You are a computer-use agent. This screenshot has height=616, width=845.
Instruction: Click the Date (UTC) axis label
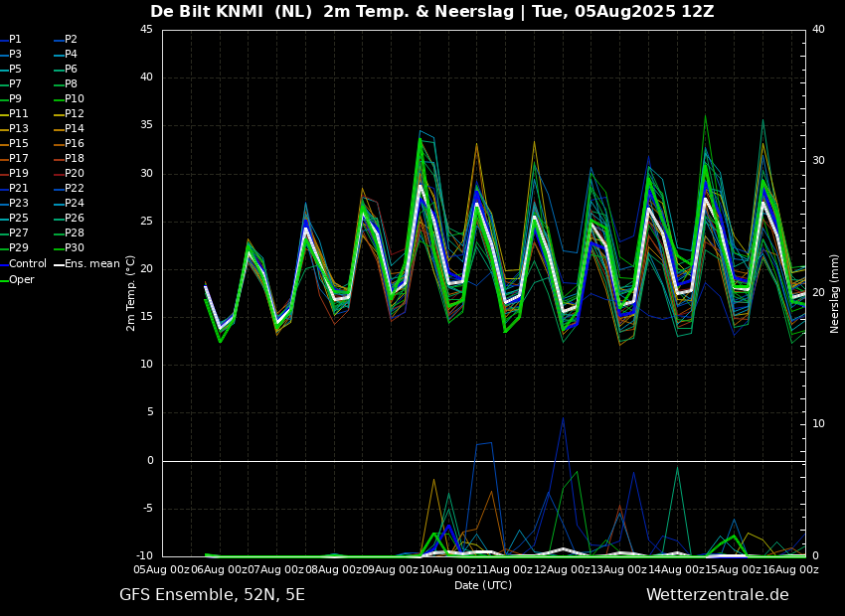[483, 586]
